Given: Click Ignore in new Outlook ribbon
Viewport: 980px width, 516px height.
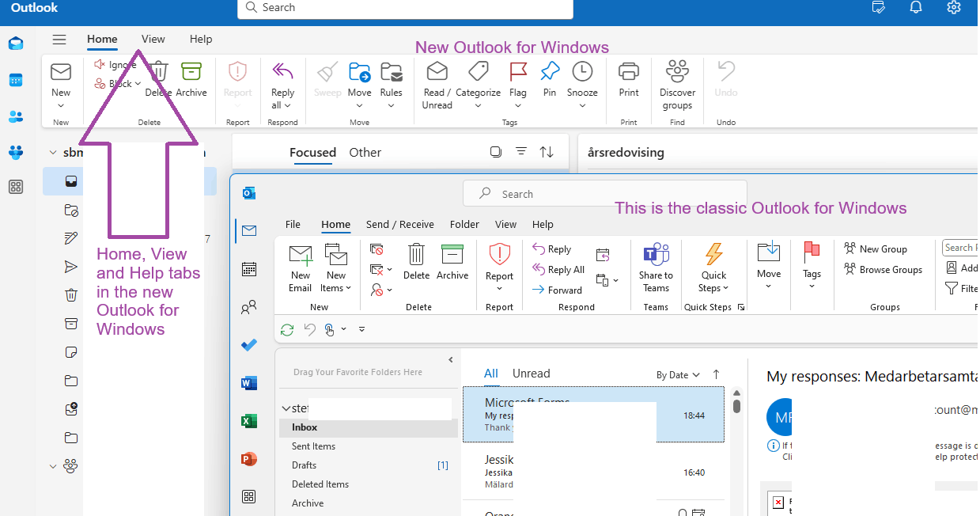Looking at the screenshot, I should (115, 65).
